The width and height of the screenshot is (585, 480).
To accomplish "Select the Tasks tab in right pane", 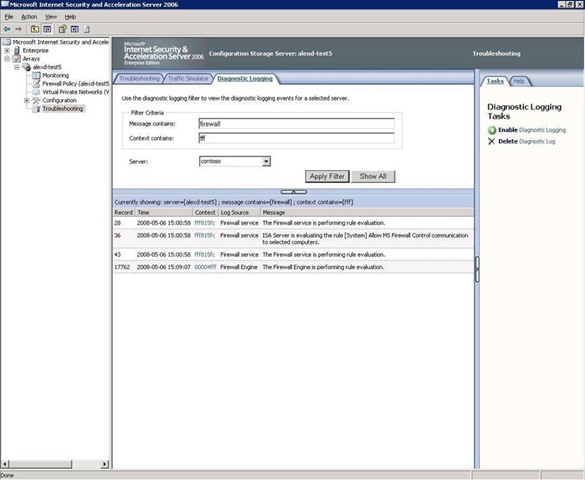I will click(495, 81).
